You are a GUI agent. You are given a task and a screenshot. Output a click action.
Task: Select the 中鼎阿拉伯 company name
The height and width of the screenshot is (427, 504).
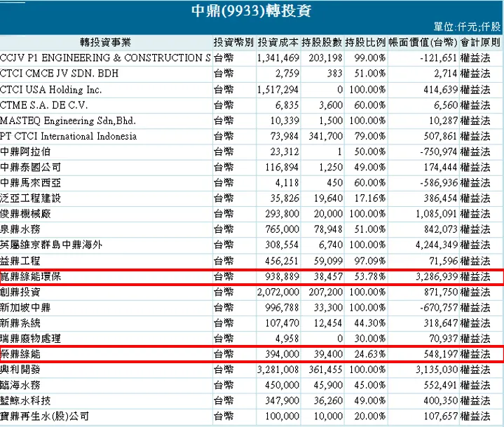pyautogui.click(x=25, y=151)
